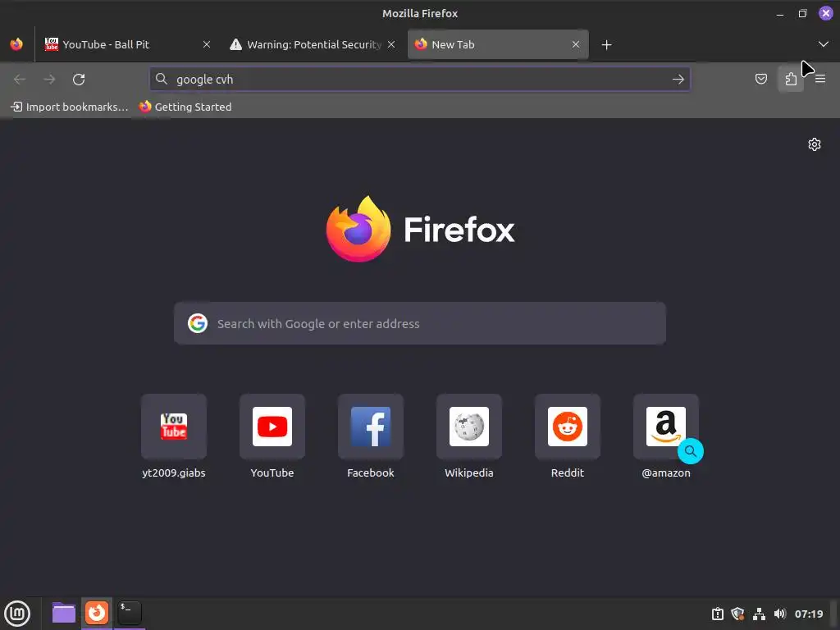This screenshot has height=630, width=840.
Task: Open the personalize new tab gear icon
Action: point(815,144)
